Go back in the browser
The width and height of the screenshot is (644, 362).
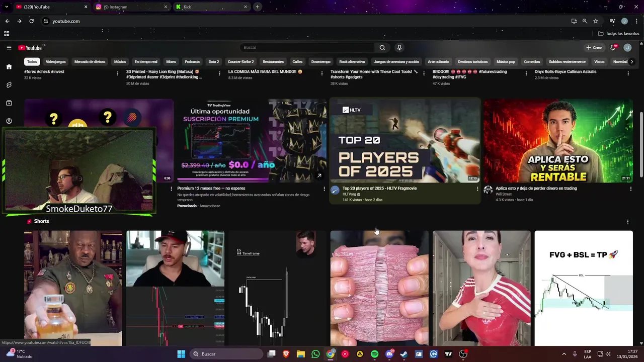point(7,21)
